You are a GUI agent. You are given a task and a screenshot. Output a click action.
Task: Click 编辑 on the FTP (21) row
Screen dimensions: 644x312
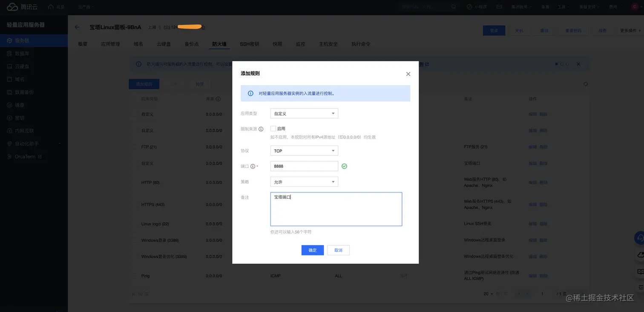(532, 147)
